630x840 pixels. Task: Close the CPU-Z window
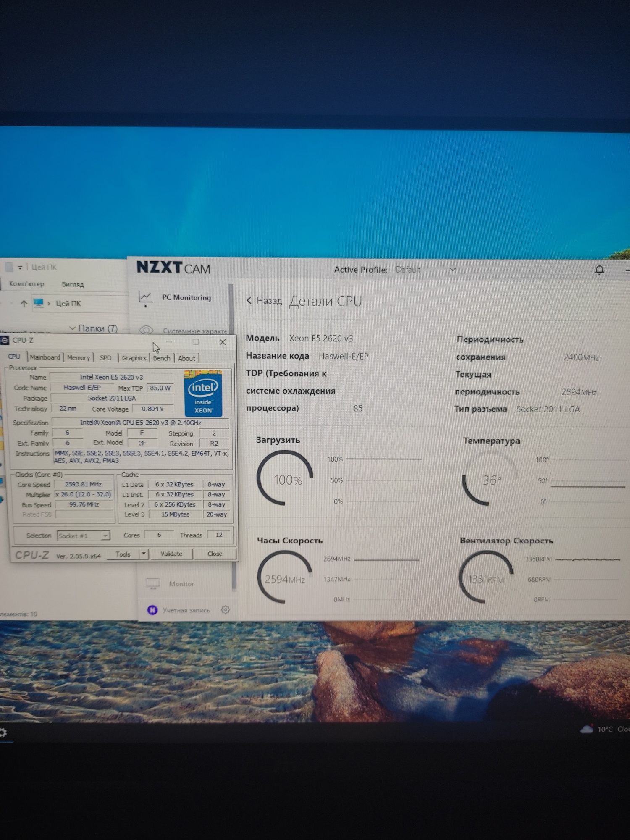pyautogui.click(x=223, y=342)
